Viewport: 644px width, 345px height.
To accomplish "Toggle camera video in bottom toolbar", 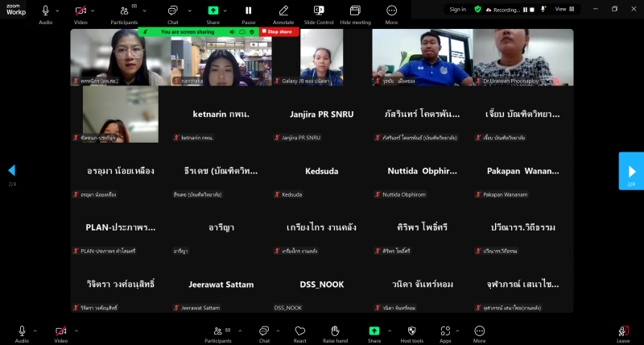I will pyautogui.click(x=60, y=331).
